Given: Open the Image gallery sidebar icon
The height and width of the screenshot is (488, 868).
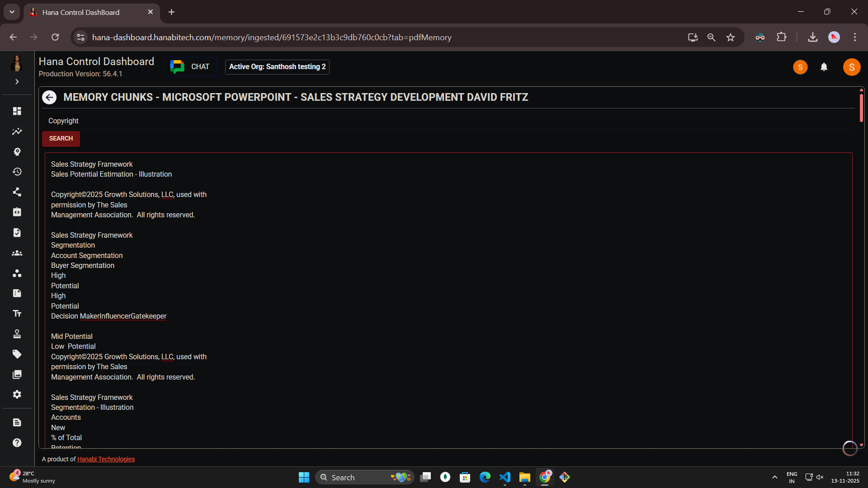Looking at the screenshot, I should [17, 374].
